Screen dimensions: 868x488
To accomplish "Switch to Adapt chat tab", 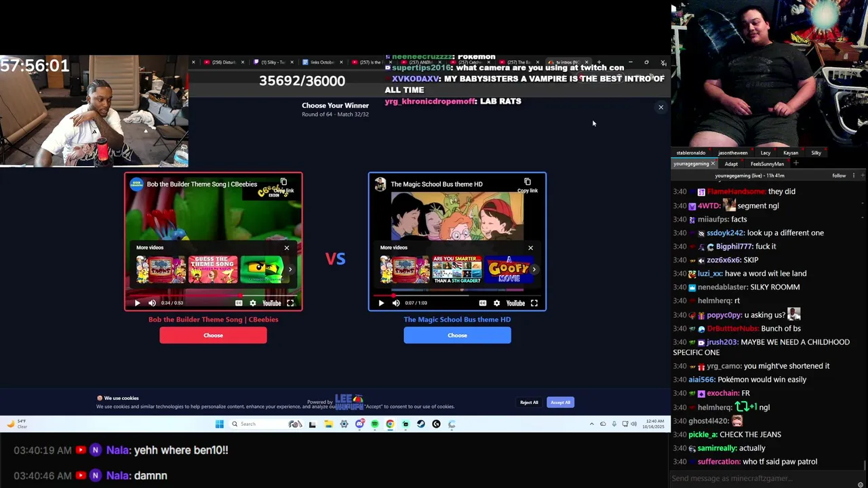I will 731,163.
